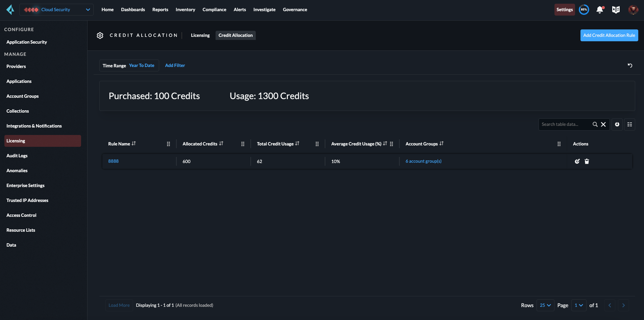Open the Page number dropdown

(x=578, y=305)
